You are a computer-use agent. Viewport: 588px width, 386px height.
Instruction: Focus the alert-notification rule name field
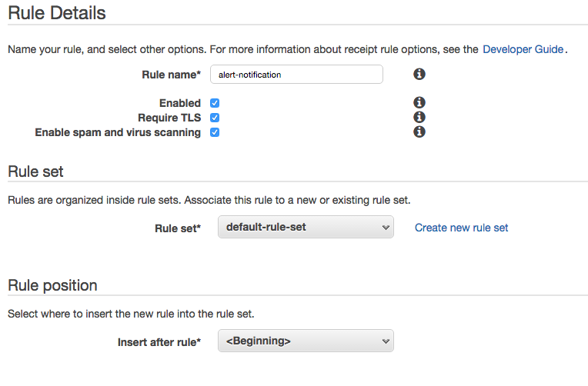pyautogui.click(x=296, y=75)
